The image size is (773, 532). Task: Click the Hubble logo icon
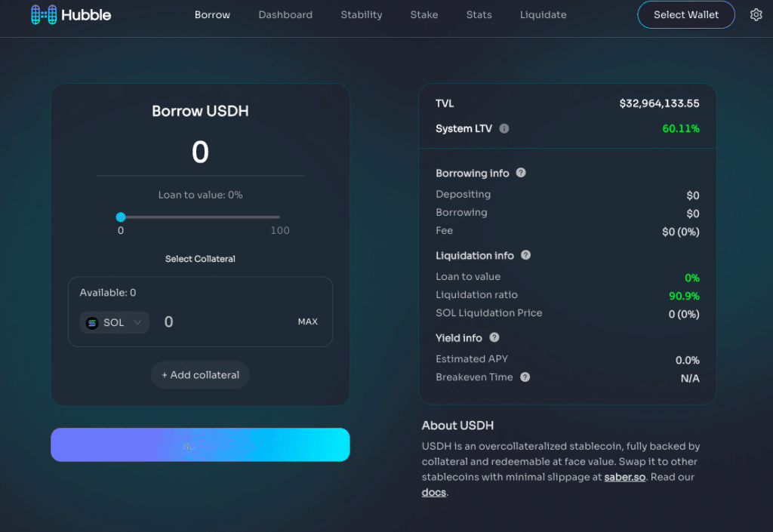[x=44, y=15]
